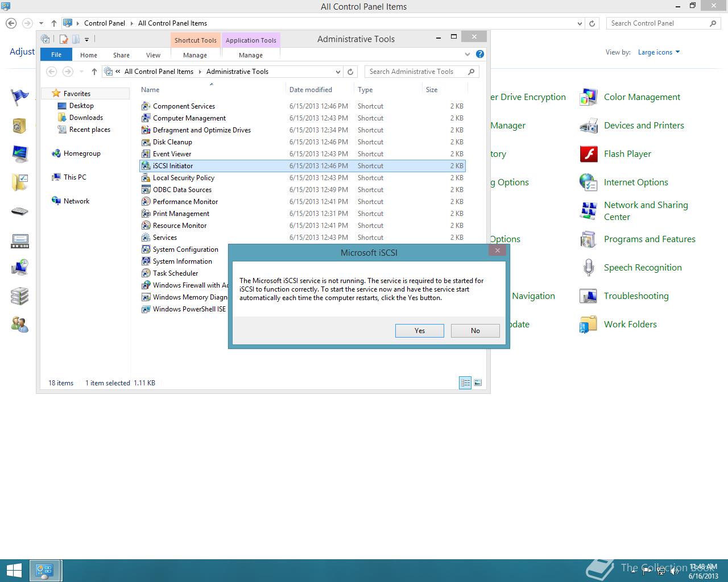Select the Windows PowerShell ISE icon

[x=146, y=309]
